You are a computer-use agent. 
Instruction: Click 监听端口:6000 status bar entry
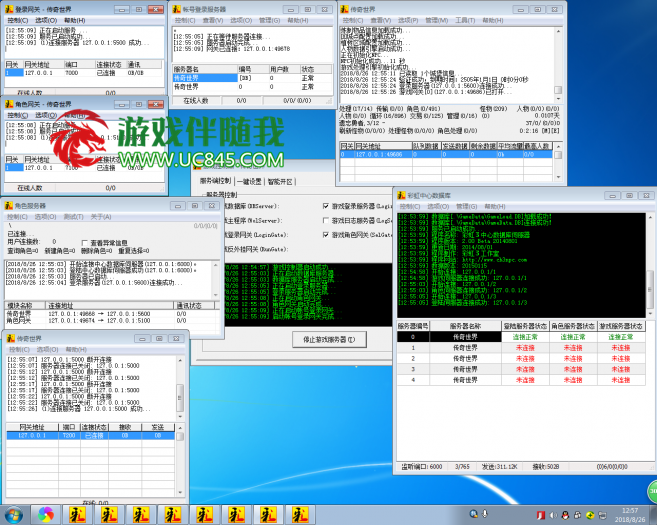[x=422, y=467]
